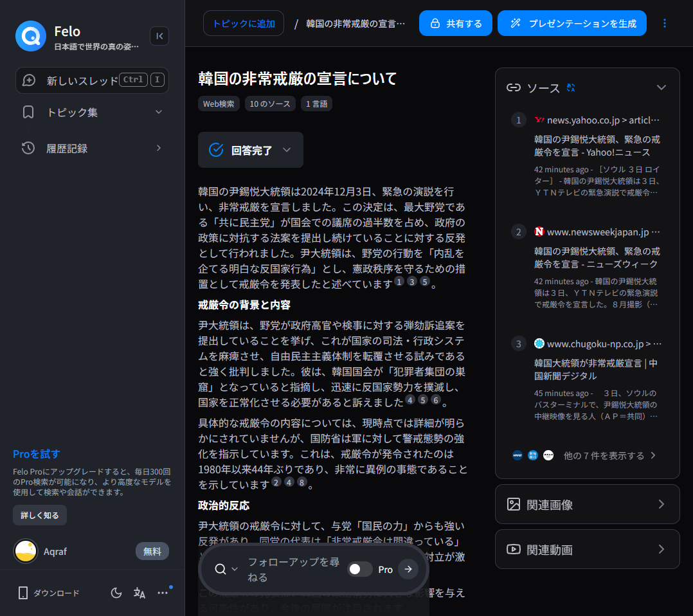Viewport: 693px width, 616px height.
Task: Collapse the left sidebar panel
Action: (x=159, y=36)
